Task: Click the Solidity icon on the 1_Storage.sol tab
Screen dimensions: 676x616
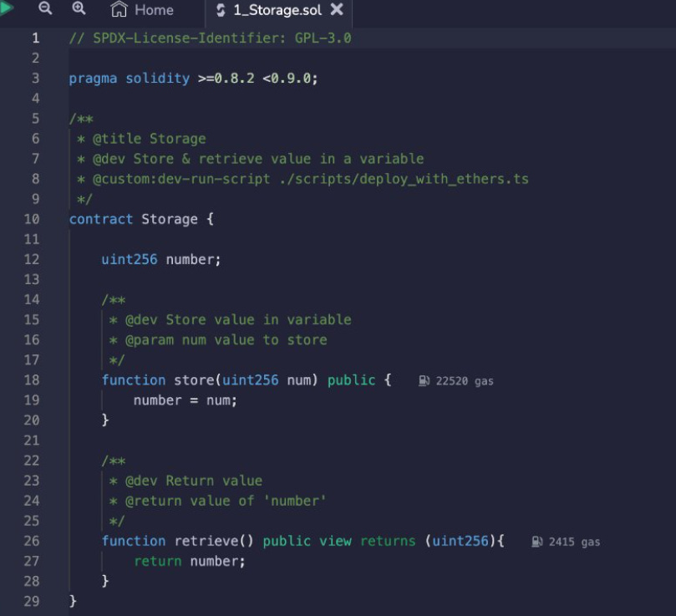Action: 221,10
